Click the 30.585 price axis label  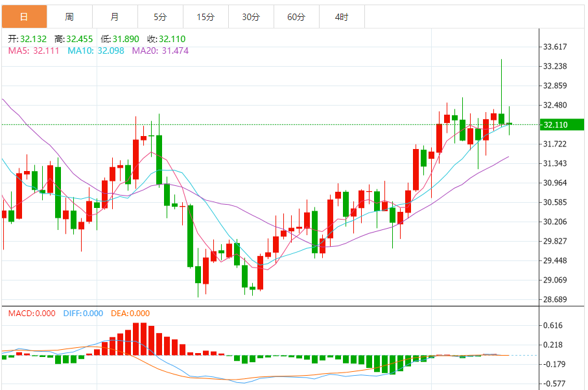pyautogui.click(x=555, y=202)
